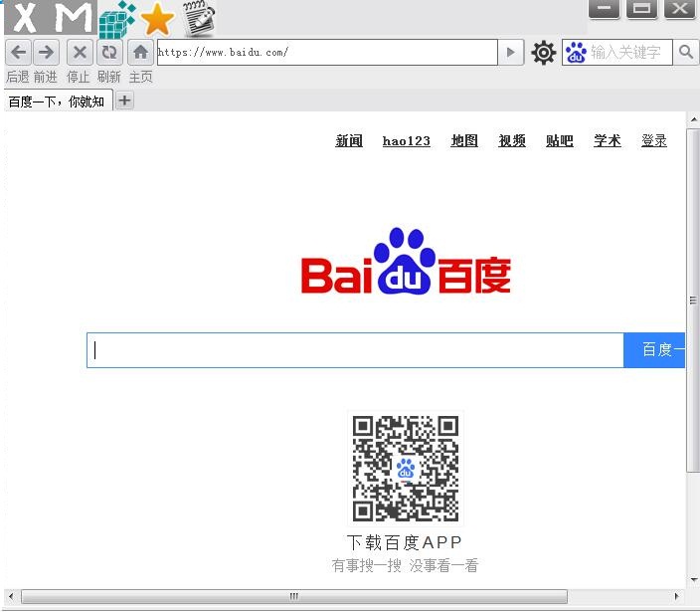Click the yellow star favorites icon
Screen dimensions: 700x612
point(157,19)
